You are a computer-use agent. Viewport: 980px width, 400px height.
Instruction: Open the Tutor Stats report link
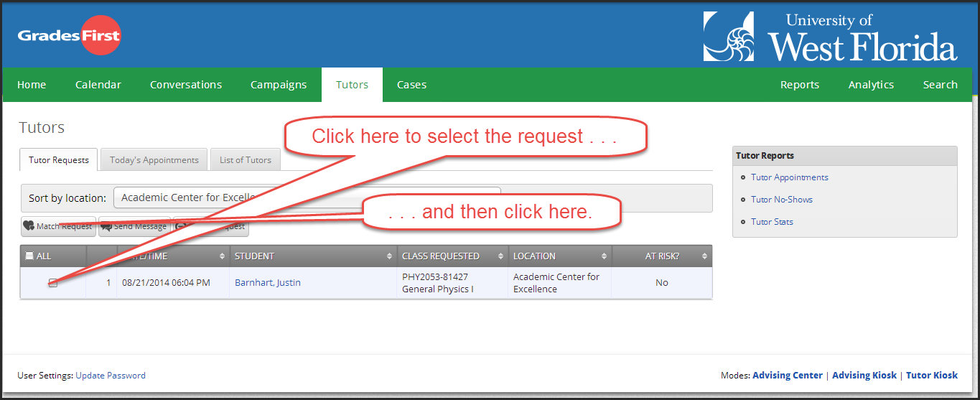(772, 222)
